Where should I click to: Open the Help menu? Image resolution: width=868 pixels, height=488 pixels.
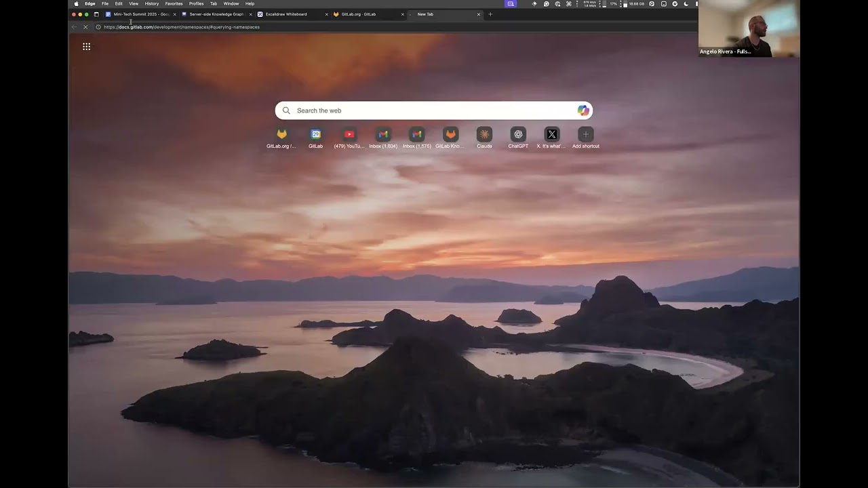click(x=250, y=3)
